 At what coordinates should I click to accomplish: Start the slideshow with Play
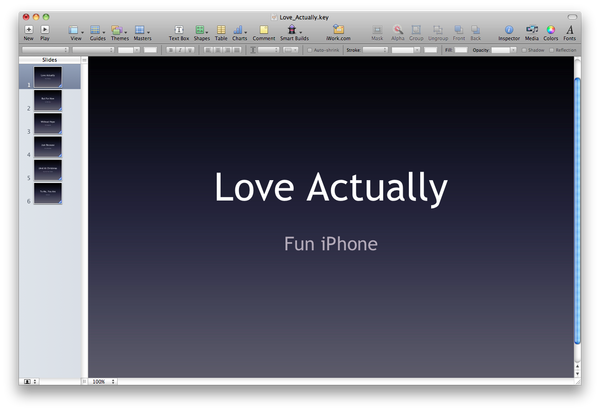click(45, 33)
